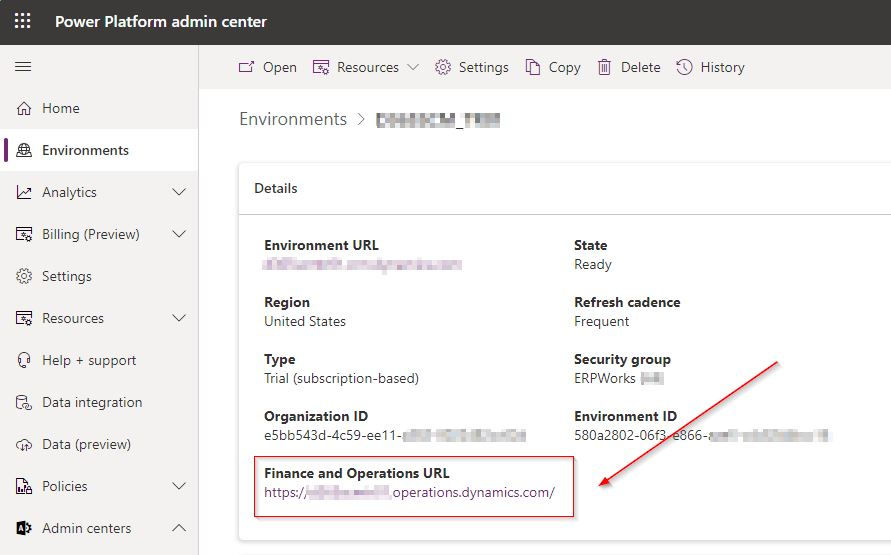891x555 pixels.
Task: Click the Open toolbar label
Action: [x=280, y=67]
